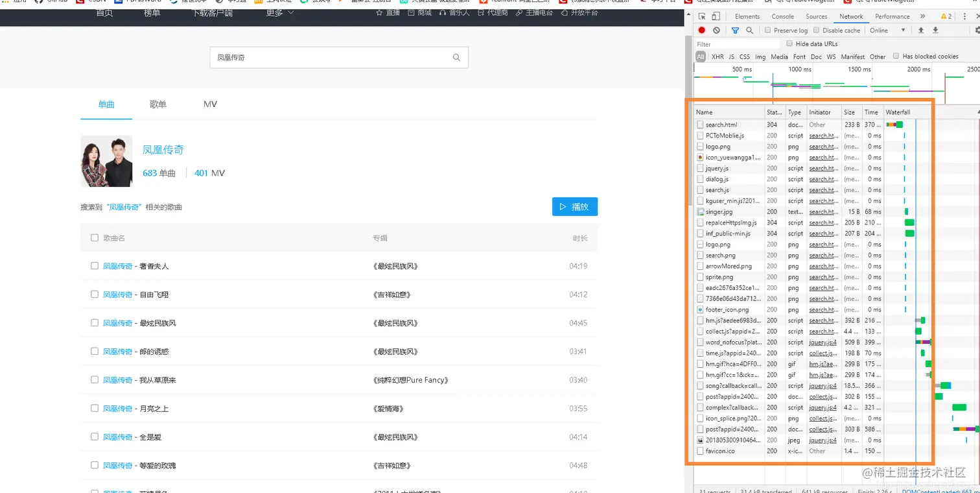Filter network requests by Doc

pos(816,56)
